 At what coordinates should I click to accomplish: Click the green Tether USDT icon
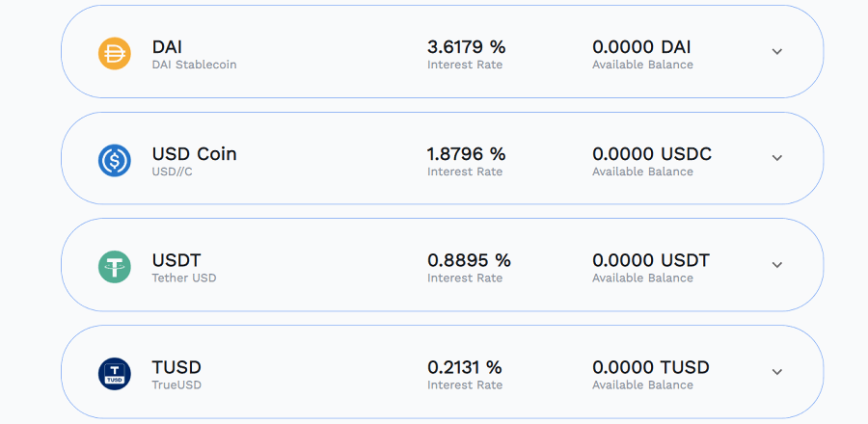coord(115,267)
